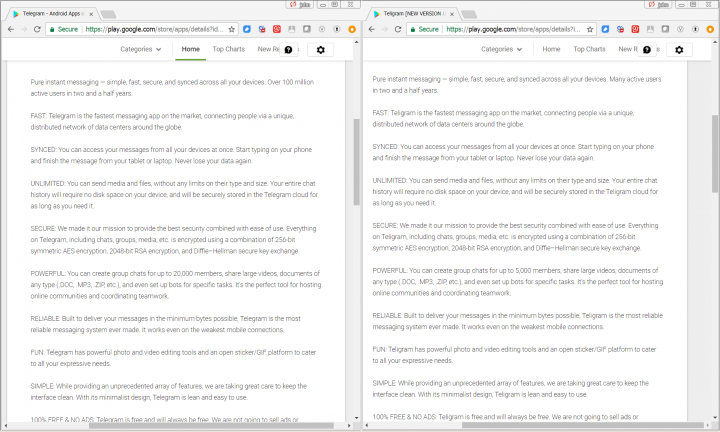Reload the right Teligram page

click(398, 29)
